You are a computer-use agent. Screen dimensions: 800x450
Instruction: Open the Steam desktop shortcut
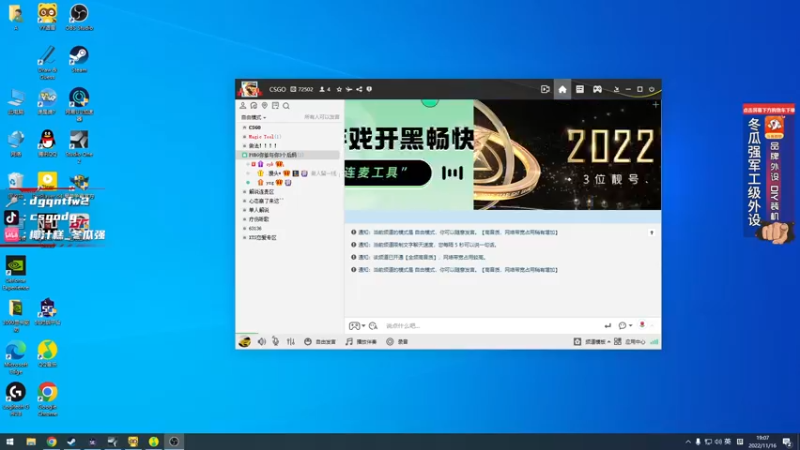pyautogui.click(x=79, y=59)
